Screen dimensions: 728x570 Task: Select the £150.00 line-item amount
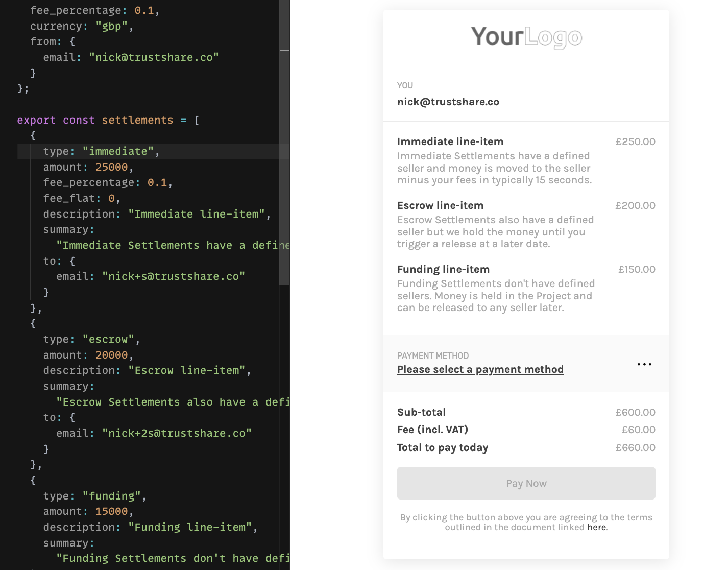click(x=637, y=269)
